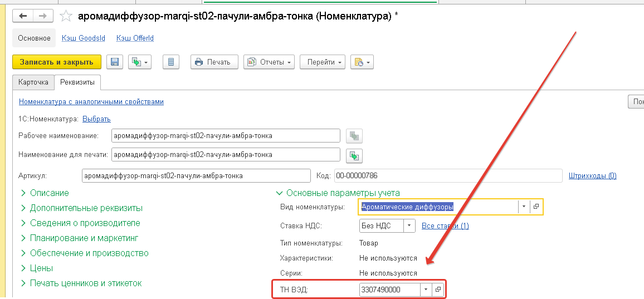
Task: Open the Вид номенклатуры item form icon
Action: [x=536, y=207]
